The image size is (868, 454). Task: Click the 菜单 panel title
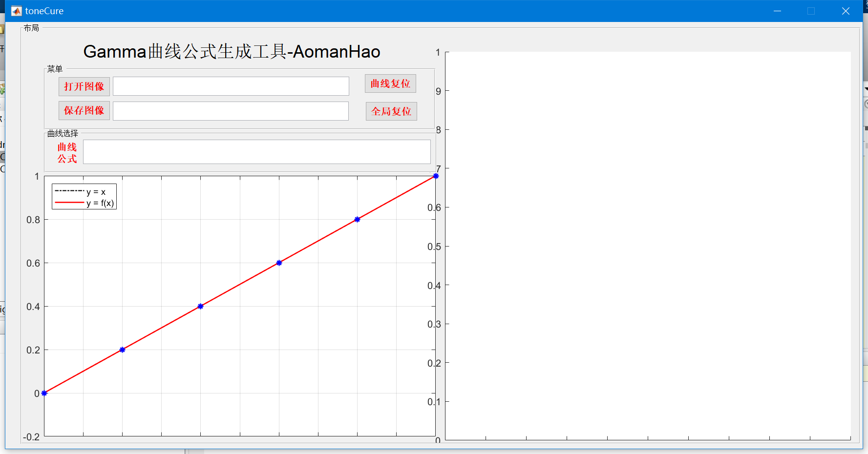(x=55, y=69)
